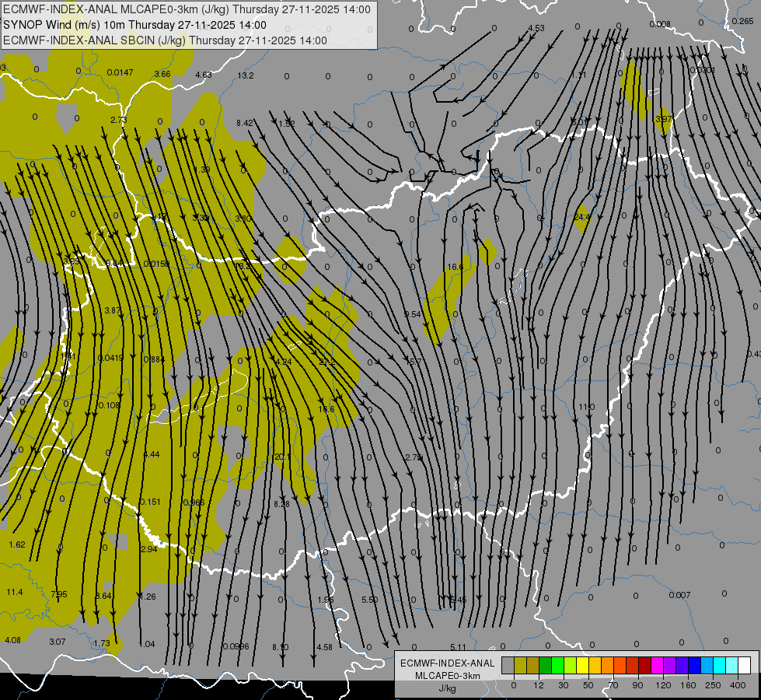This screenshot has height=700, width=761.
Task: Click the map value '8.42'
Action: click(245, 124)
